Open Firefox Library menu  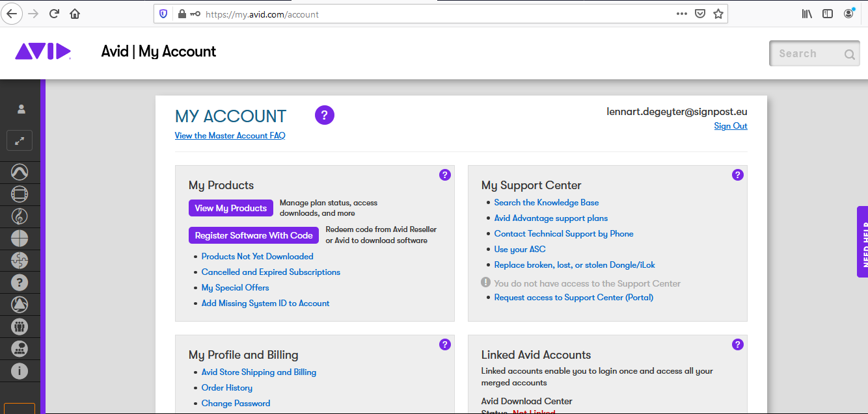tap(807, 14)
